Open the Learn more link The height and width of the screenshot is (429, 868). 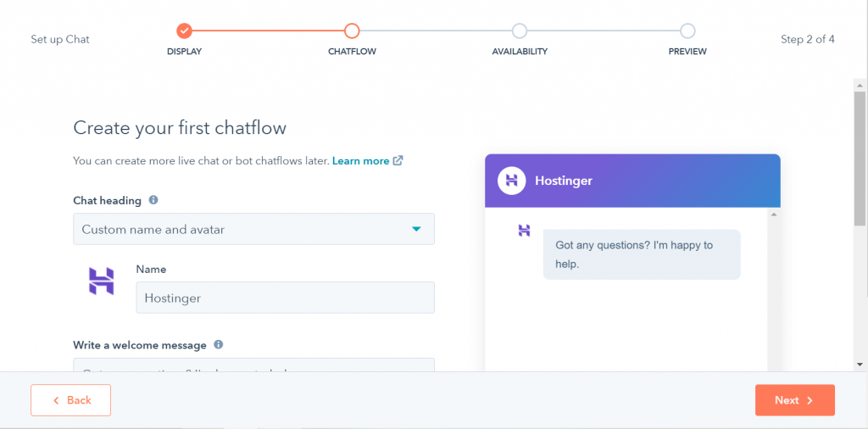point(361,161)
